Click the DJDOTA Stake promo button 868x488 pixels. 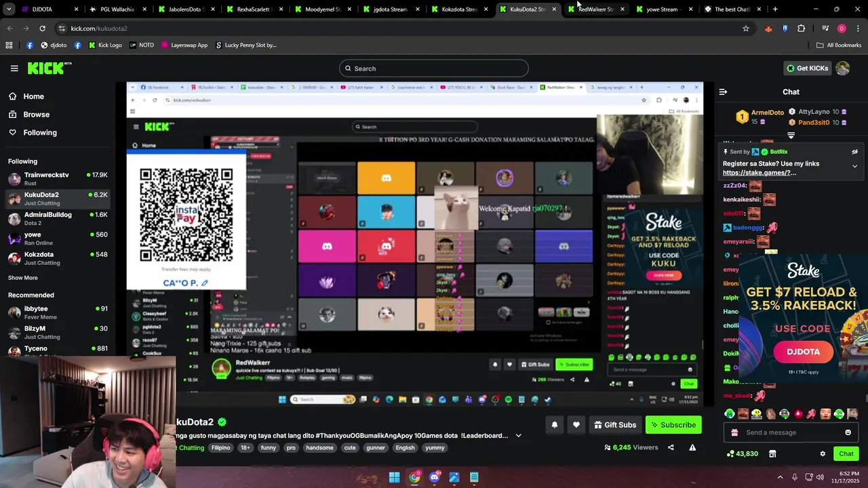coord(804,352)
